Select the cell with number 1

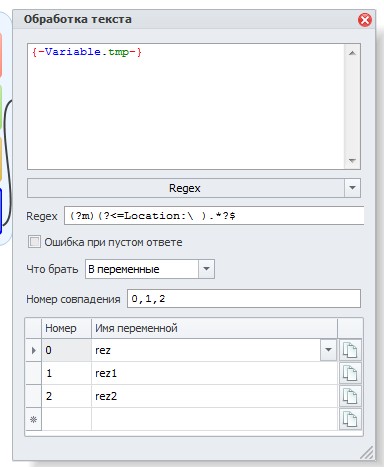click(x=66, y=373)
